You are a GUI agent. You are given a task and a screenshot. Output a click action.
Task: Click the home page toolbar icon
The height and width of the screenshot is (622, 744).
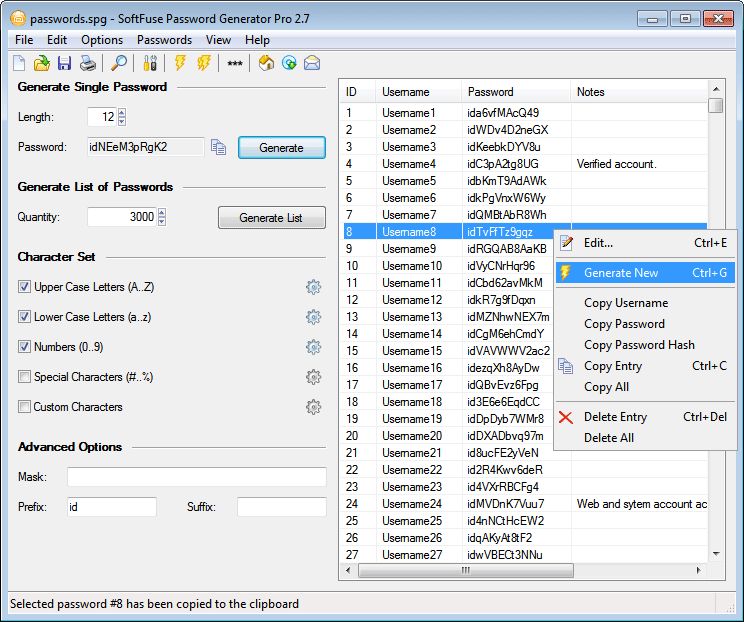coord(266,63)
